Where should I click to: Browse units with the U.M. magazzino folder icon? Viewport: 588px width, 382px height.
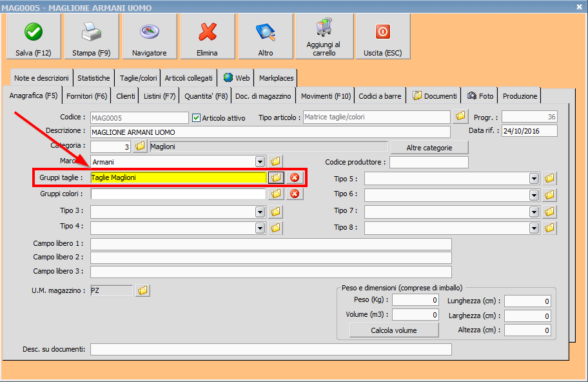[x=142, y=291]
